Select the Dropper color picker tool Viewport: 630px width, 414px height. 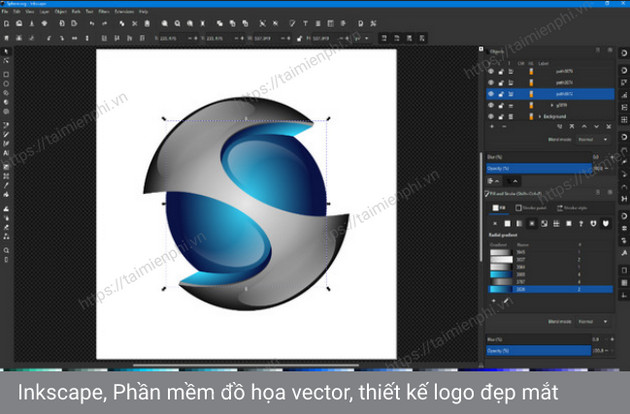pos(6,185)
